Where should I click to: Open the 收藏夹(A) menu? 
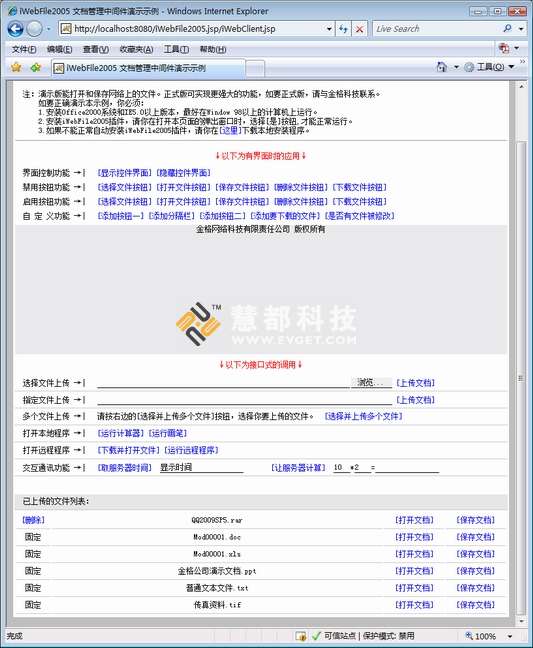[x=136, y=49]
